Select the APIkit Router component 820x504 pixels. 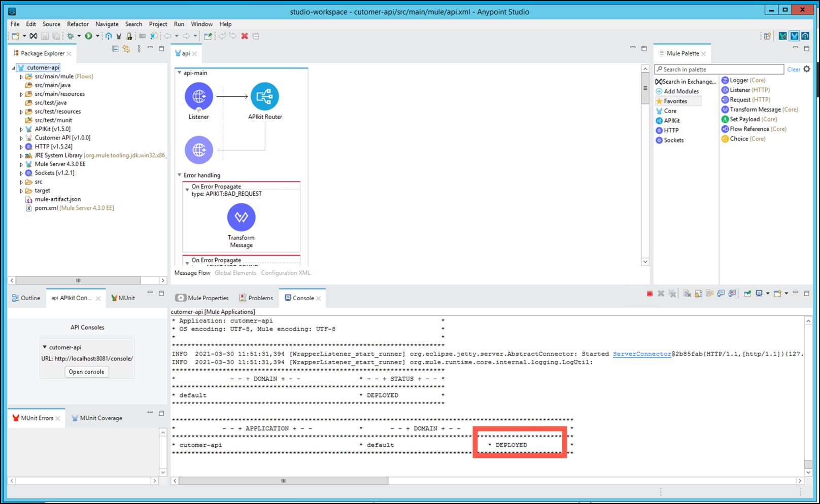click(265, 96)
